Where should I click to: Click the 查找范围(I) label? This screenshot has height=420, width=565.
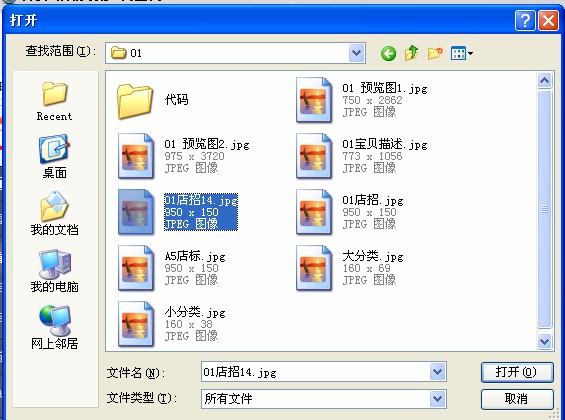(x=61, y=51)
